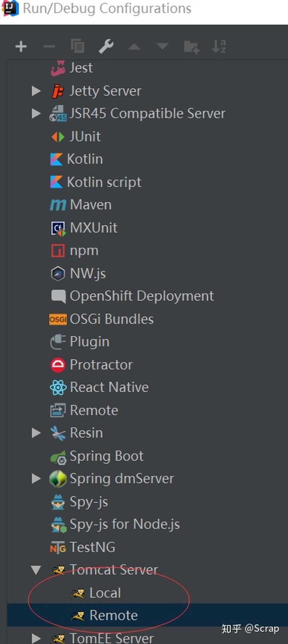Select the Jetty Server label
Screen dimensions: 288x644
click(106, 91)
